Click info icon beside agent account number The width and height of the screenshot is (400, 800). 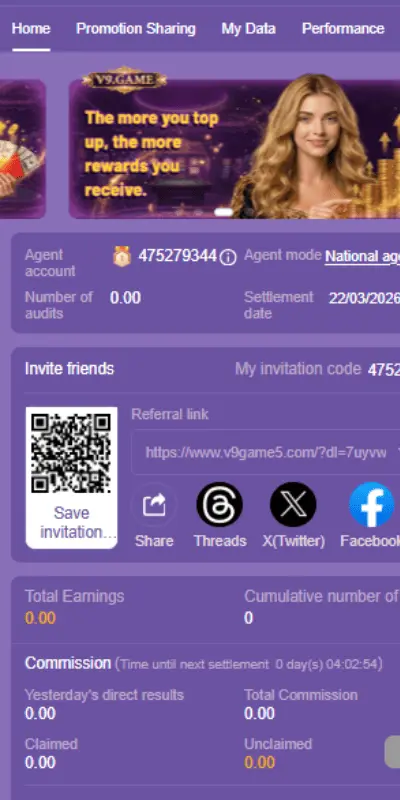click(228, 258)
